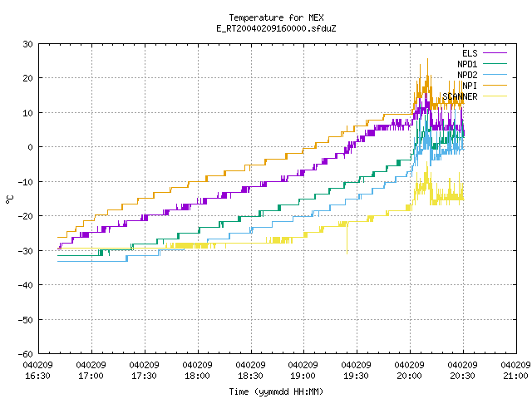Click the y-axis label -30

coord(26,251)
